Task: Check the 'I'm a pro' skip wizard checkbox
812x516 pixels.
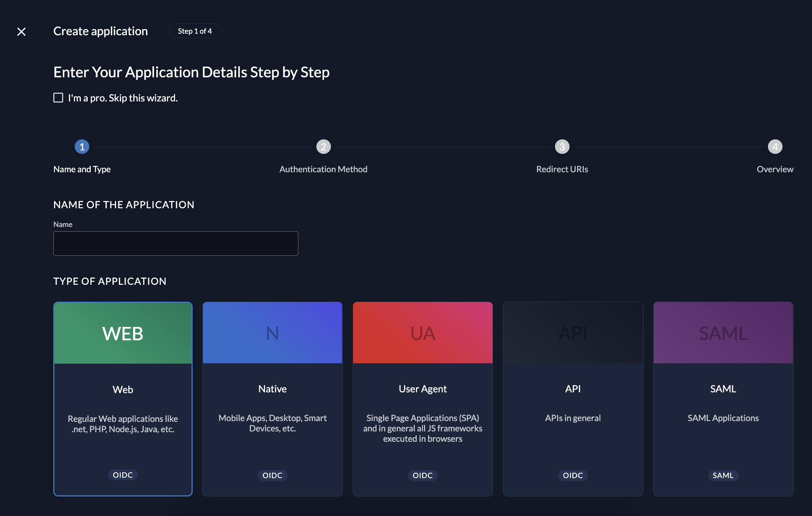Action: click(58, 98)
